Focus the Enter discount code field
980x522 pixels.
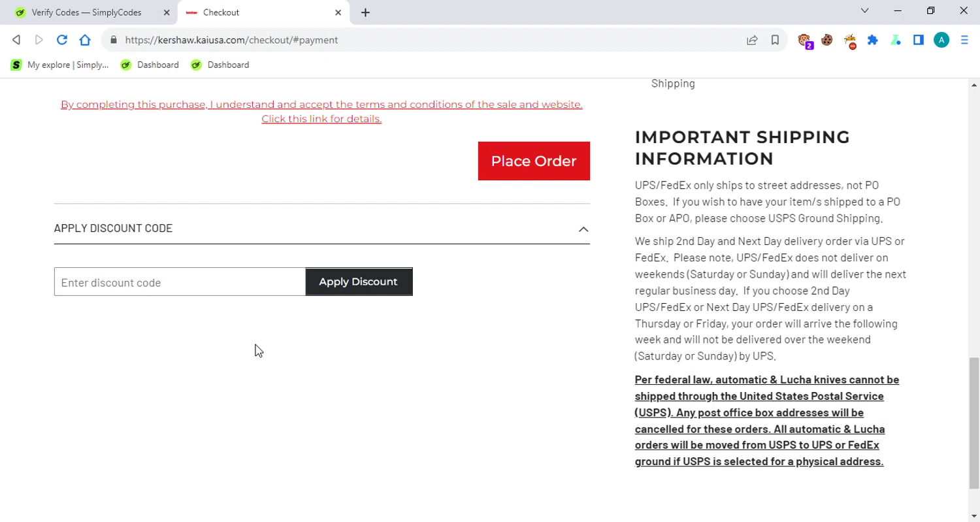point(180,282)
